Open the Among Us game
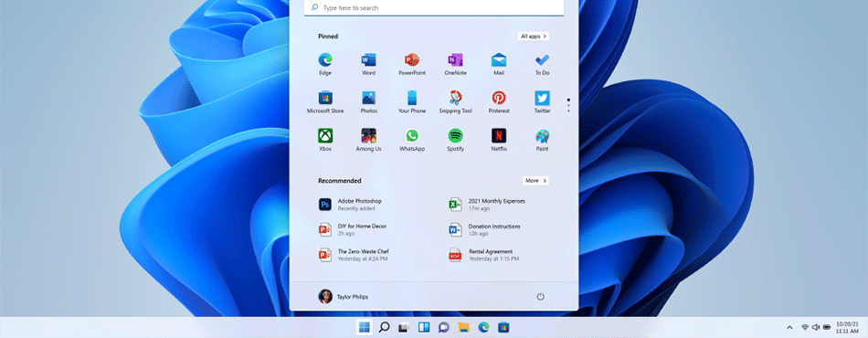The width and height of the screenshot is (868, 338). (x=369, y=140)
